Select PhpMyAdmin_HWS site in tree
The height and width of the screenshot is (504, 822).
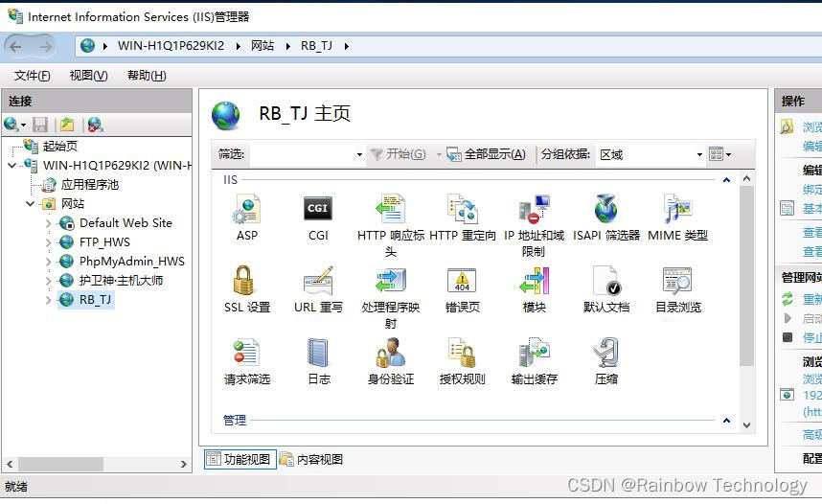132,262
